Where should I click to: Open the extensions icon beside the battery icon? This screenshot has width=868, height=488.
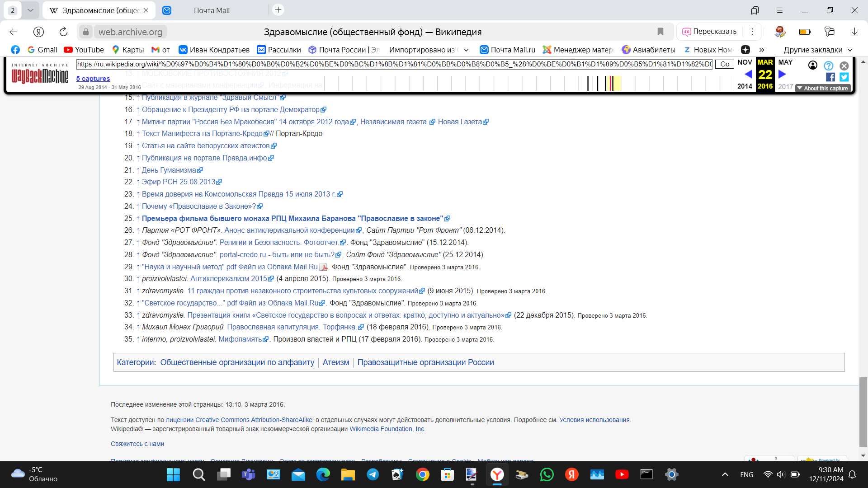(x=829, y=32)
